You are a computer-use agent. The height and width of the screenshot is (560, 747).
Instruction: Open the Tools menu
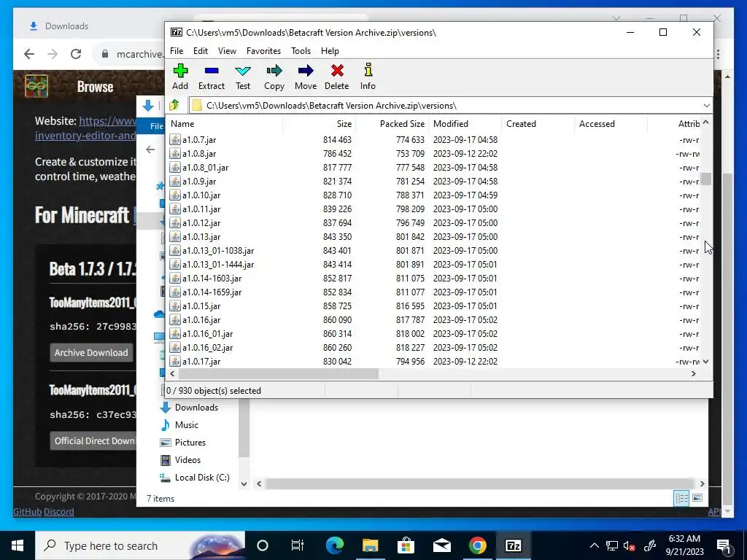tap(301, 51)
